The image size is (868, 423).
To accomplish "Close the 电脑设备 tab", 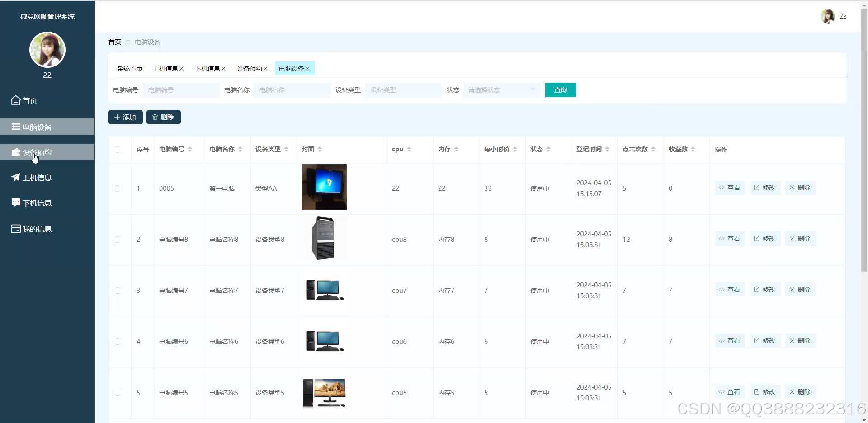I will tap(307, 69).
